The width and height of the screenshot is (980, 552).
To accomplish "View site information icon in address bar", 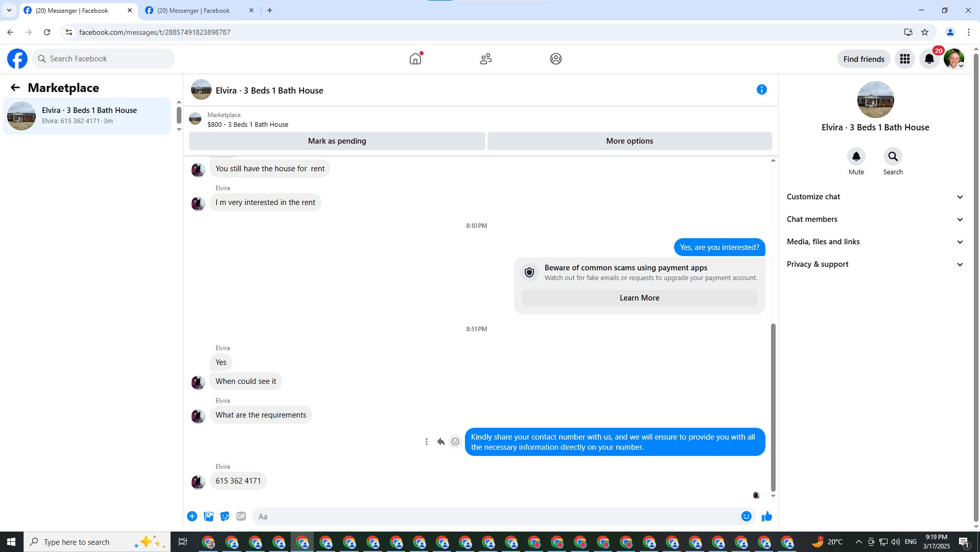I will 69,32.
